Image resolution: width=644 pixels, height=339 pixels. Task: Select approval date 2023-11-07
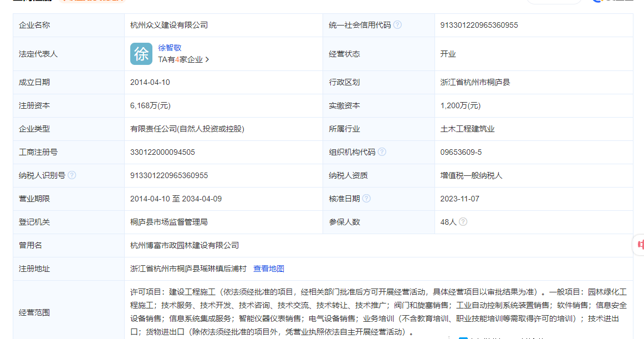pyautogui.click(x=459, y=199)
